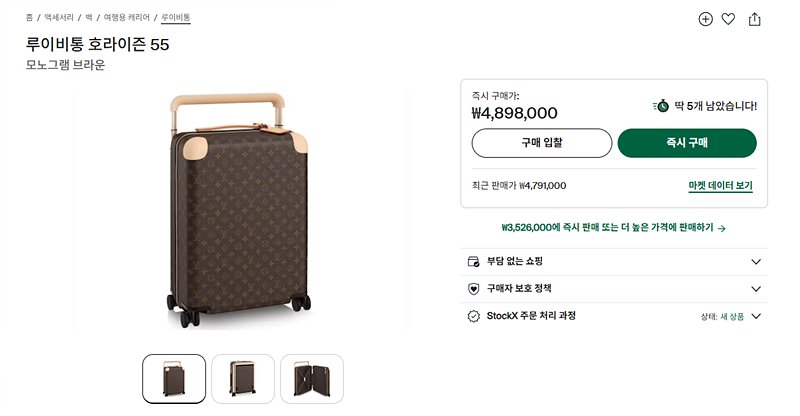Open the 마켓 데이터 보기 link
The height and width of the screenshot is (416, 800).
720,186
